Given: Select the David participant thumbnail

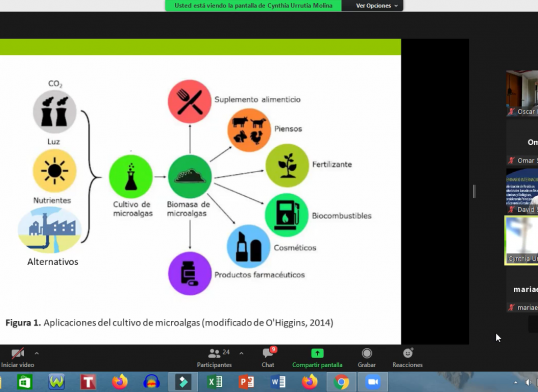Looking at the screenshot, I should 522,191.
